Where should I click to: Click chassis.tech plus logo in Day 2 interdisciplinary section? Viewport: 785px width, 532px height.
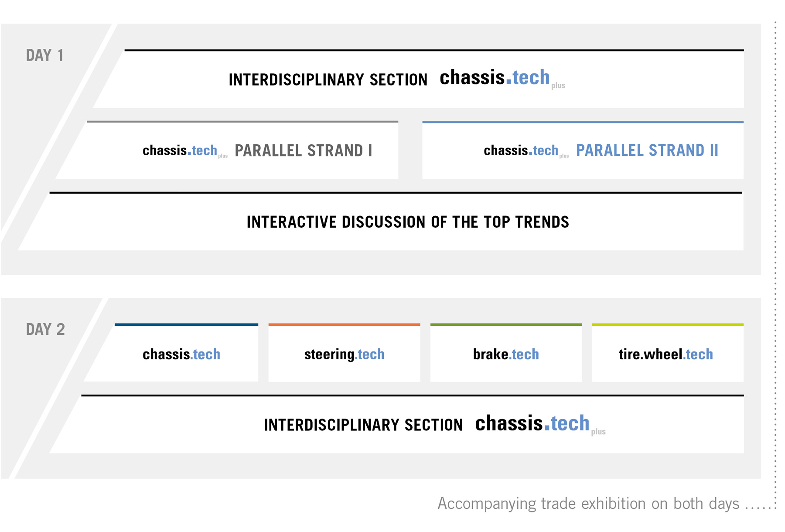pos(540,424)
